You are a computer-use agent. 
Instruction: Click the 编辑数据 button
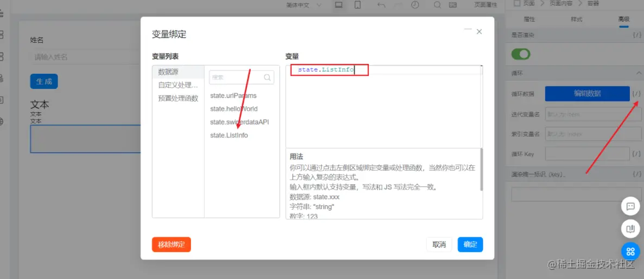tap(588, 94)
